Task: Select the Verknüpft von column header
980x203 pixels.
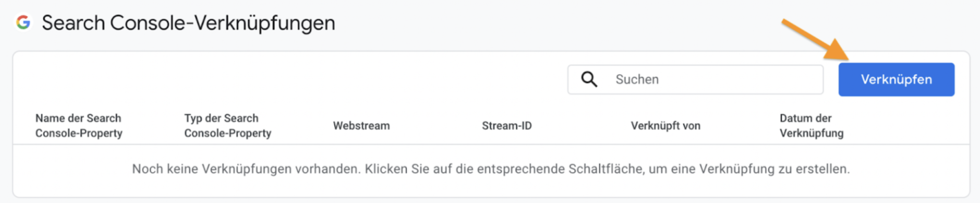Action: coord(665,125)
